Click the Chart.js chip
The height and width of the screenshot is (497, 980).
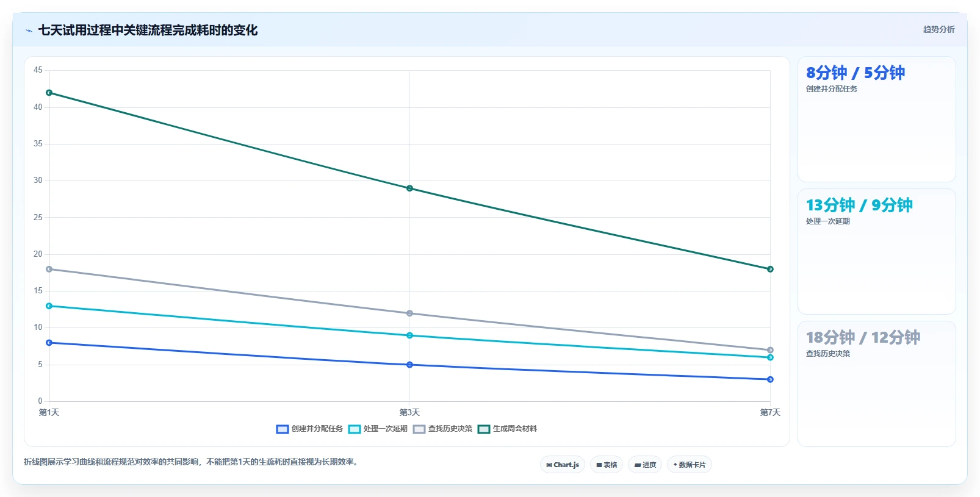tap(563, 465)
